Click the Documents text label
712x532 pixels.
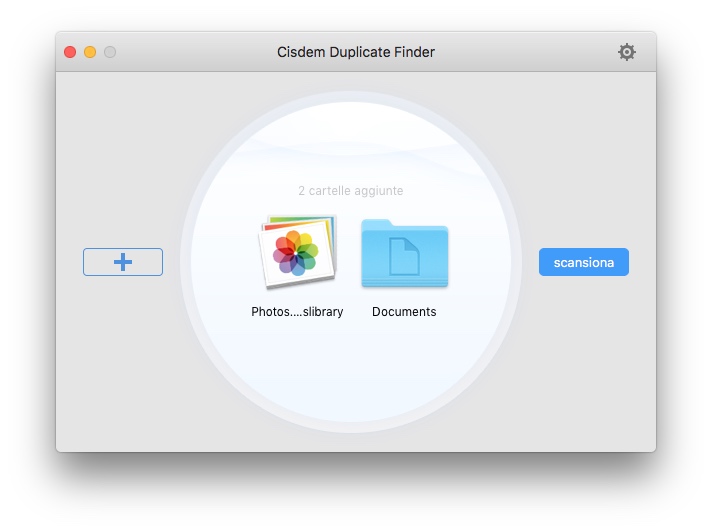(404, 312)
